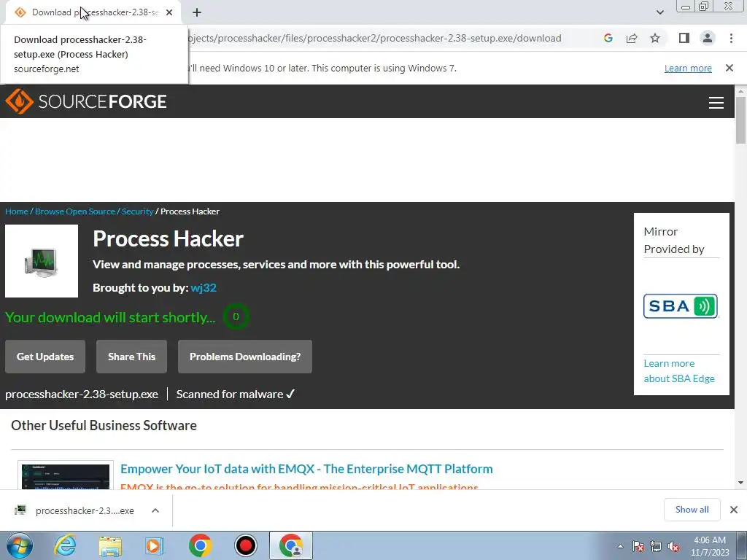Click the Google icon in address bar

[608, 38]
